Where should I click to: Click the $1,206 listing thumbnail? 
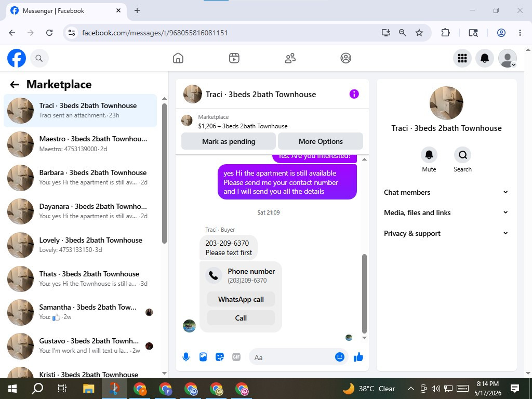point(187,120)
